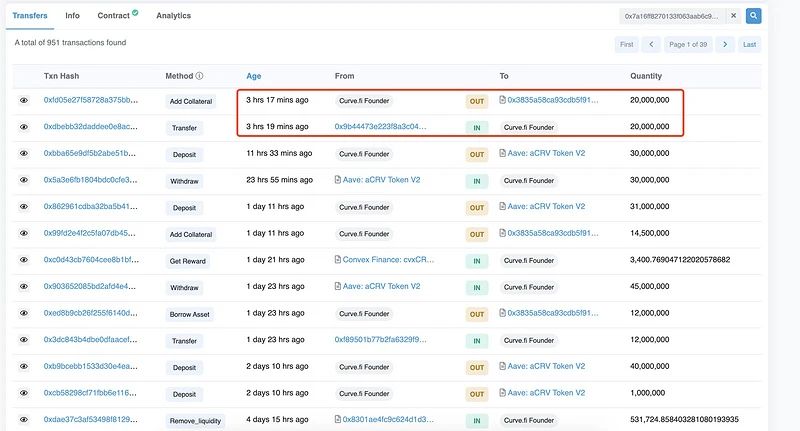Open sender address 0x9b44473e223f8a3c04
800x431 pixels.
[380, 127]
